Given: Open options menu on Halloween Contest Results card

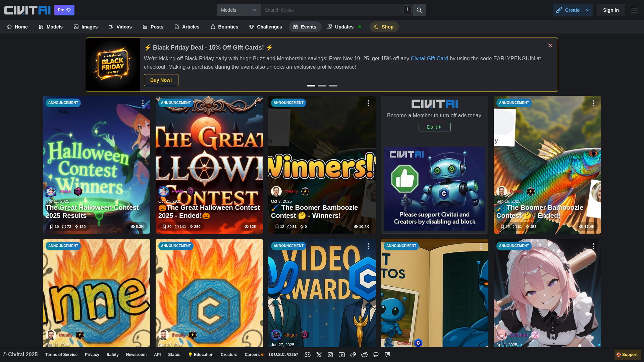Looking at the screenshot, I should click(143, 103).
